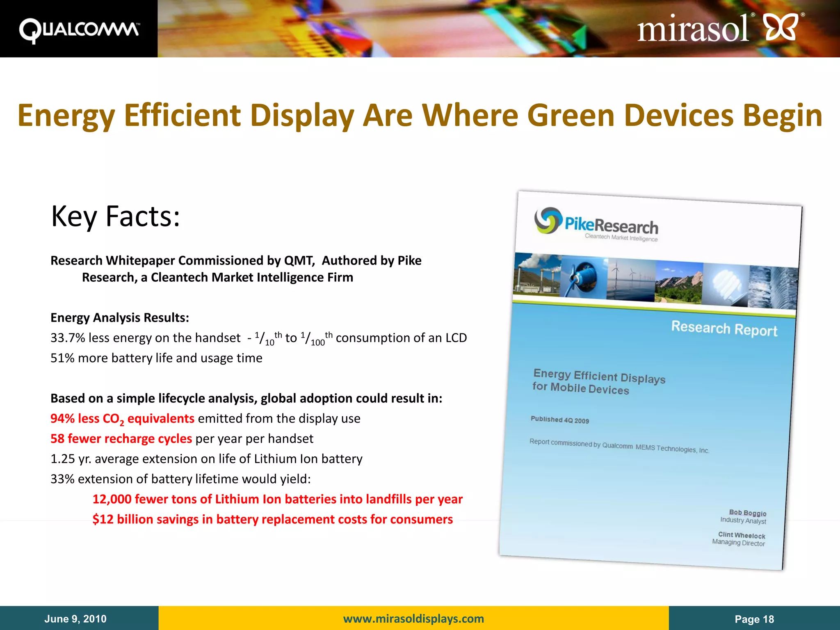Click 'Energy Efficient Displays for Mobile Devices' cover title
This screenshot has width=840, height=630.
[x=598, y=382]
